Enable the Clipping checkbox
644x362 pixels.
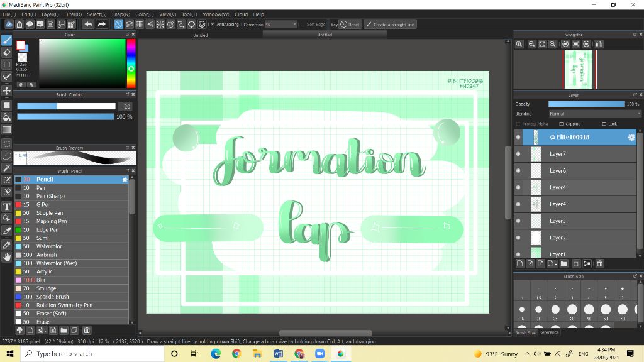(561, 124)
